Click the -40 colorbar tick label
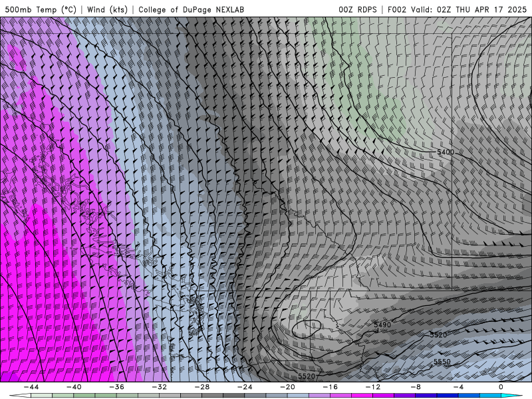532x399 pixels. [x=74, y=387]
